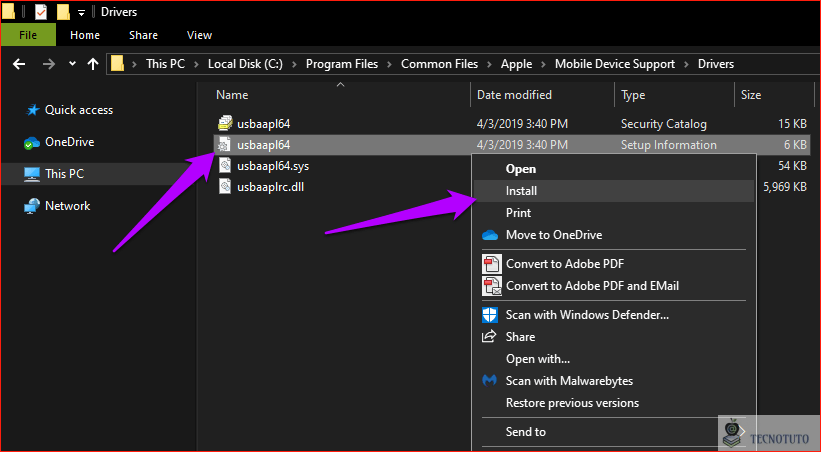Image resolution: width=821 pixels, height=452 pixels.
Task: Click the Forward navigation arrow
Action: pos(49,64)
